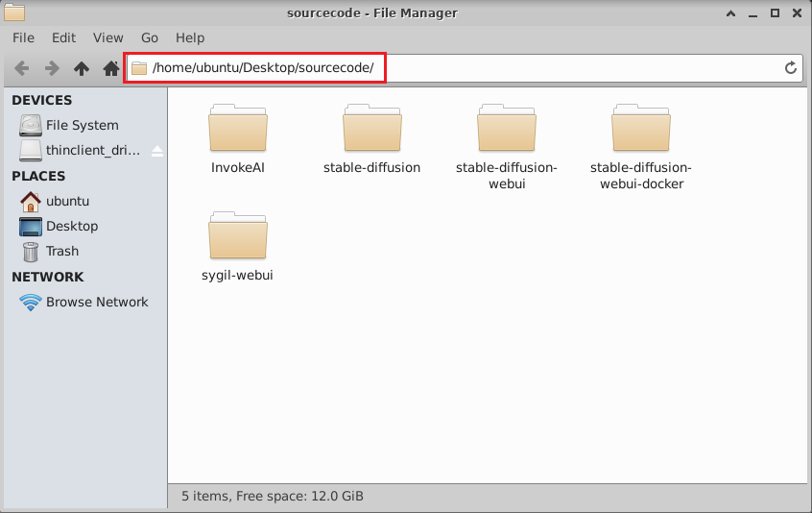Screen dimensions: 812x513
Task: Click the stable-diffusion-webui-docker folder name
Action: (641, 176)
